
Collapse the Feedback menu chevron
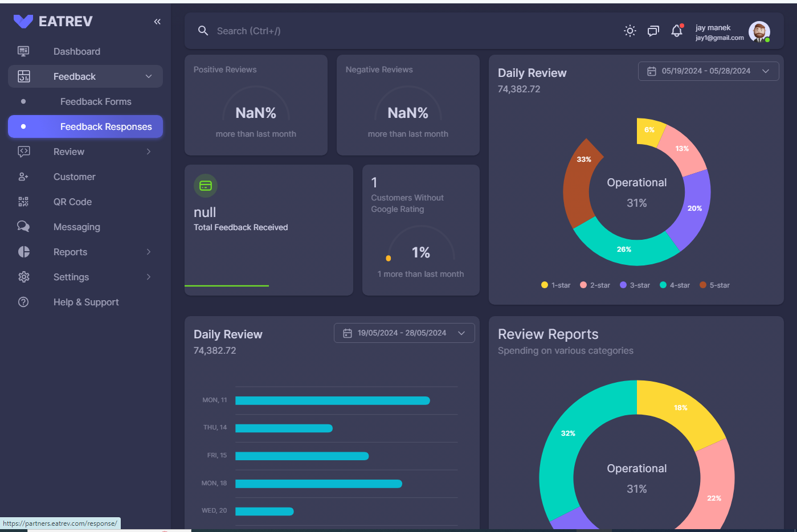tap(149, 76)
